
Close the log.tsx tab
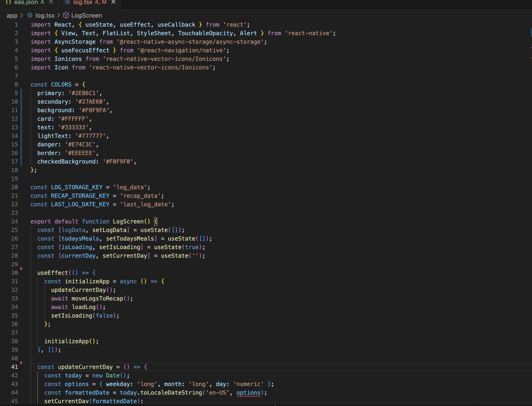click(x=113, y=2)
